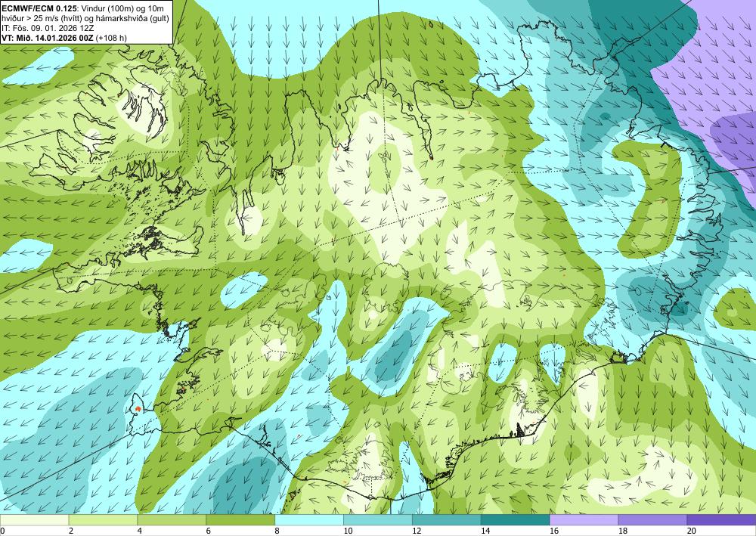
Task: Click the initial time "IT: Fös. 09. 01. 2026 12Z"
Action: pos(48,28)
